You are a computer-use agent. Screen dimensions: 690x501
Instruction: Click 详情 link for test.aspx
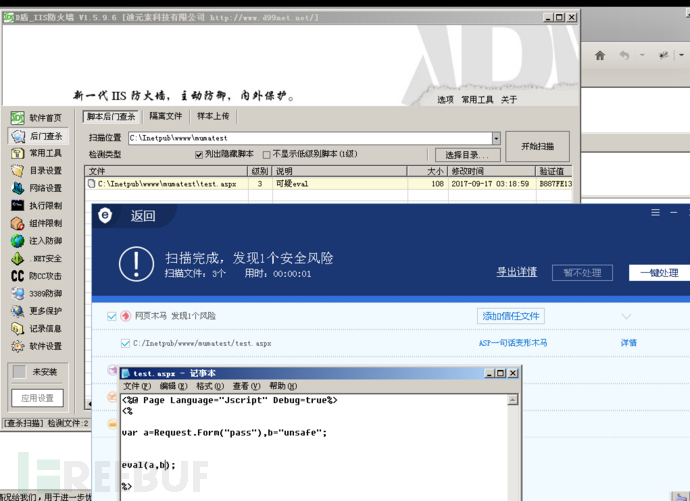point(628,343)
